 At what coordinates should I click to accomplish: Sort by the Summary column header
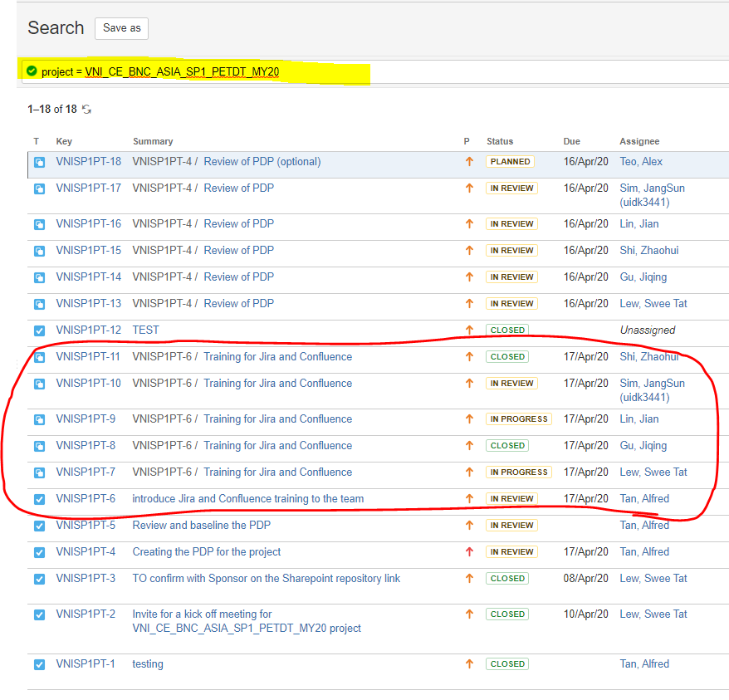[153, 141]
